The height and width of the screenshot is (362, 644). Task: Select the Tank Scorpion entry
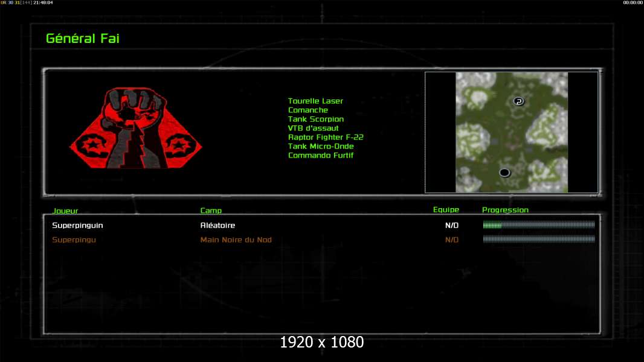tap(316, 119)
